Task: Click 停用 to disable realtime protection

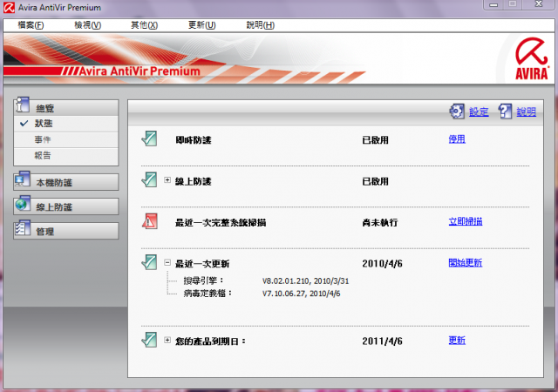Action: point(457,139)
